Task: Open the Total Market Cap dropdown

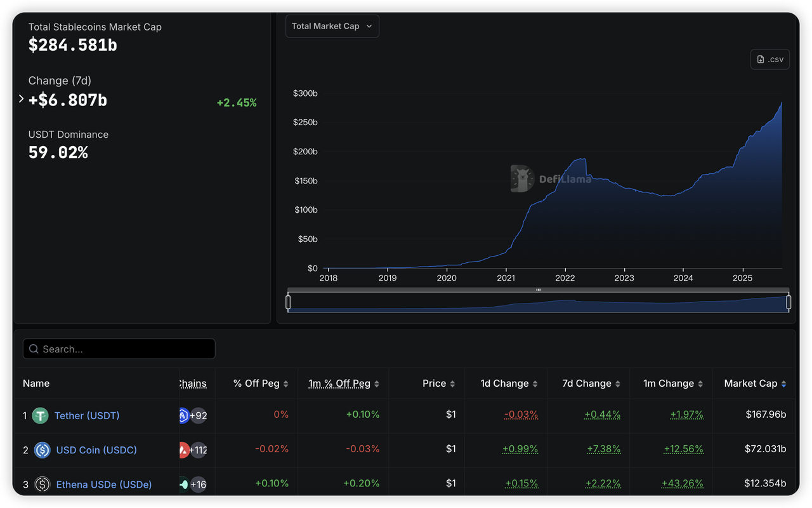Action: [x=332, y=26]
